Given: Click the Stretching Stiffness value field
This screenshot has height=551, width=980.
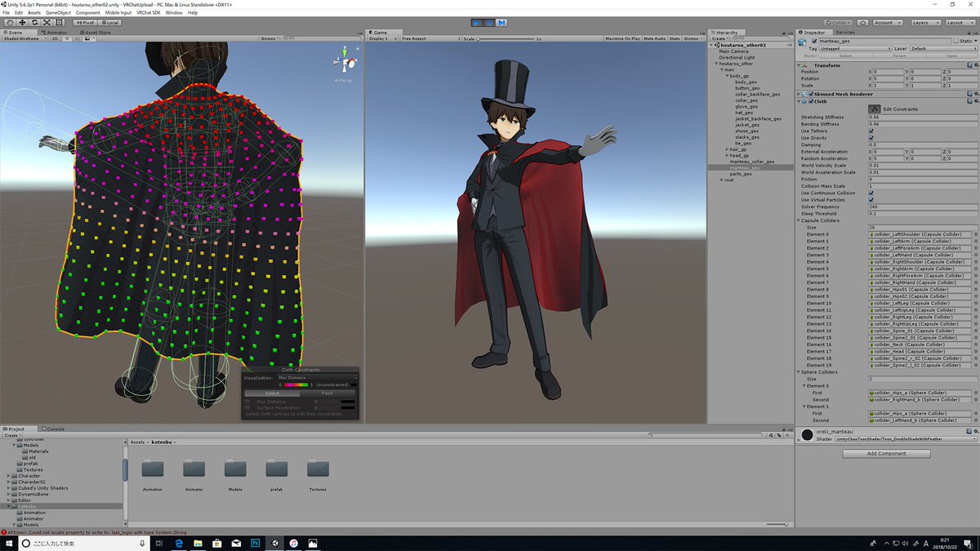Looking at the screenshot, I should tap(923, 117).
